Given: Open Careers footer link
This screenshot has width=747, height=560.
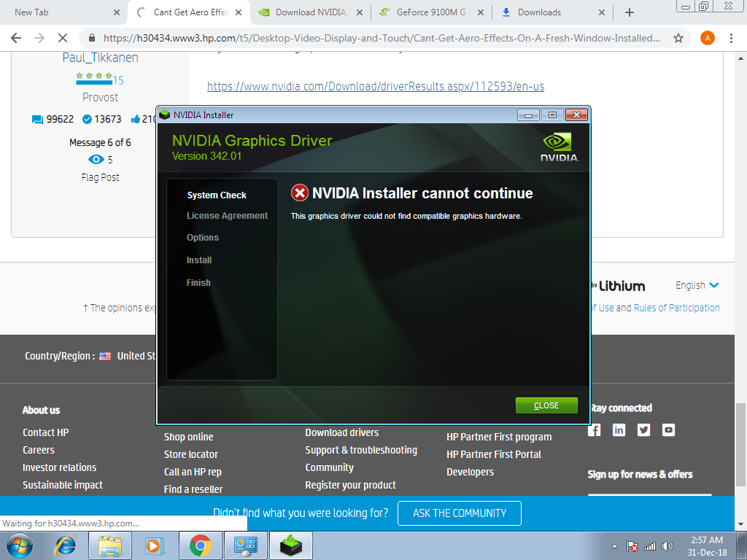Looking at the screenshot, I should pos(39,450).
